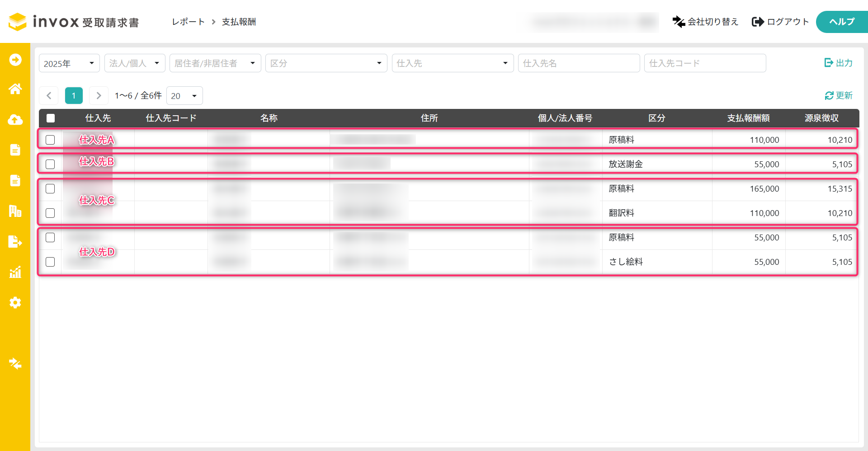Click the home icon in sidebar

tap(15, 89)
